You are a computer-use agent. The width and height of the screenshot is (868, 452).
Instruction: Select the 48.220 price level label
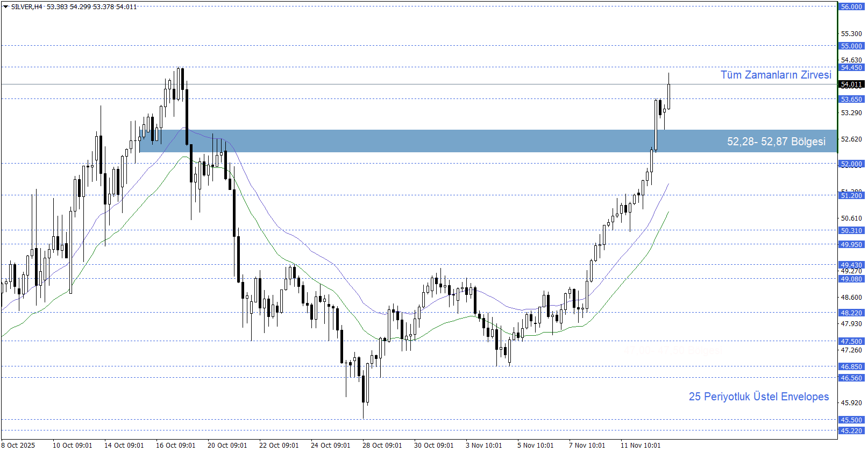(851, 313)
